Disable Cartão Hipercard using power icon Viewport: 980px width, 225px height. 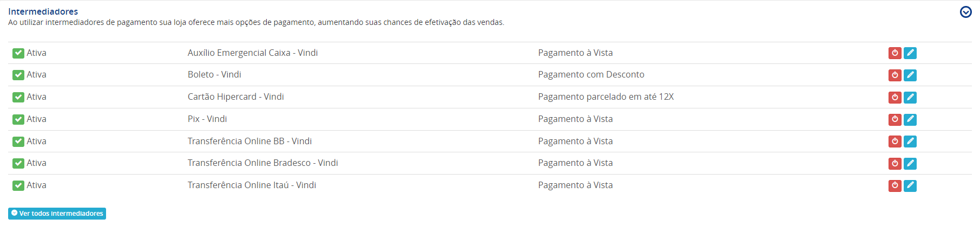click(895, 98)
